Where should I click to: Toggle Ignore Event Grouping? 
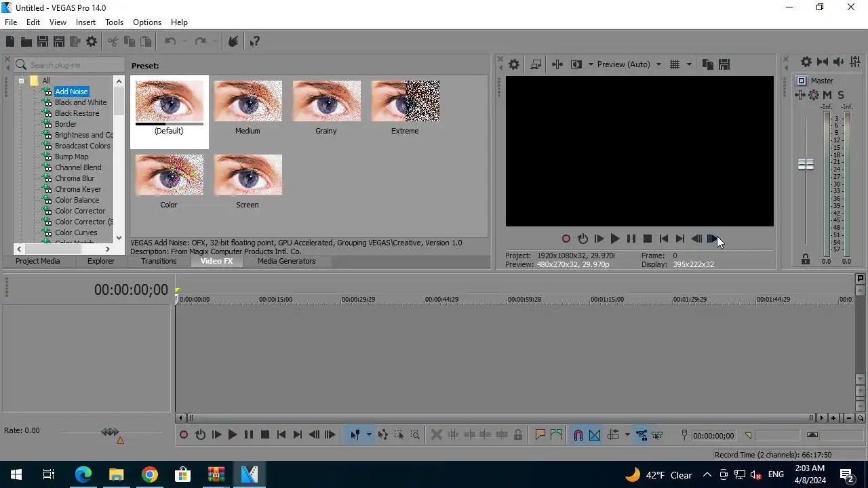coord(657,435)
